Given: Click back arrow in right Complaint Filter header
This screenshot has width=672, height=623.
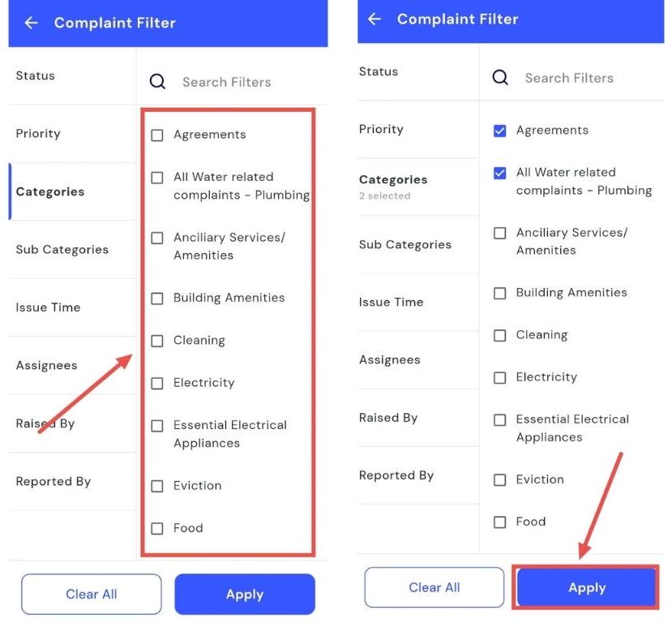Looking at the screenshot, I should [x=375, y=19].
